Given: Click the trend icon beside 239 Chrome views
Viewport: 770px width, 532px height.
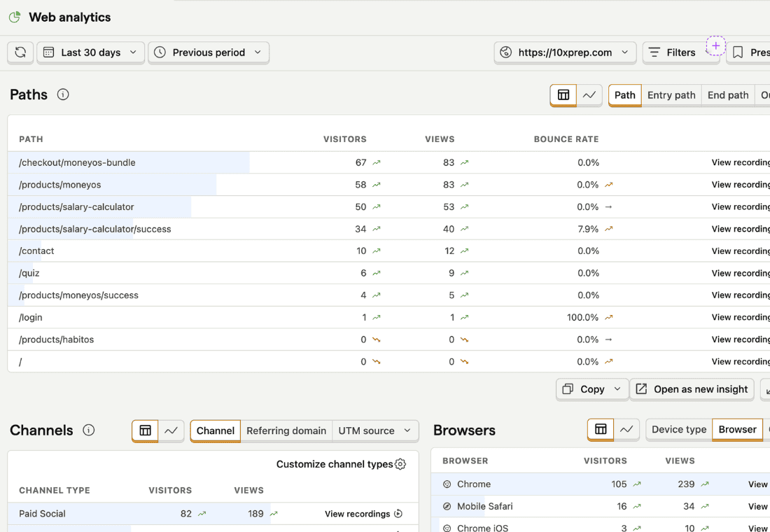Looking at the screenshot, I should pos(705,484).
